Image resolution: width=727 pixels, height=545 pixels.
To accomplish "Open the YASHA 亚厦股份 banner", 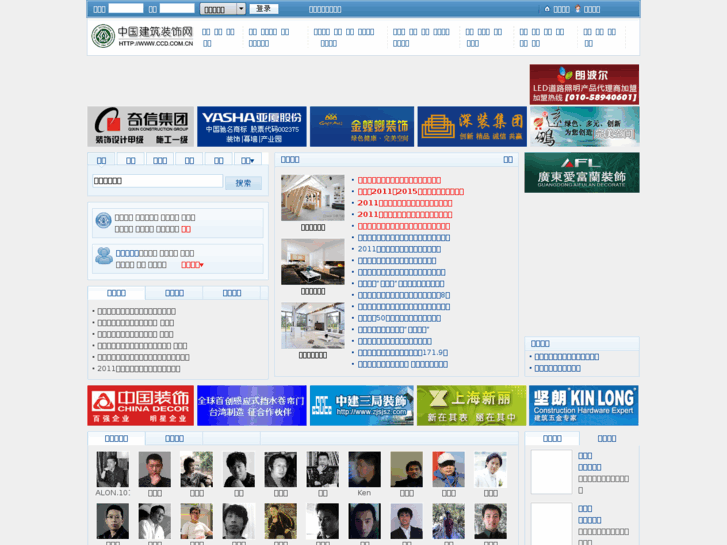I will click(252, 127).
